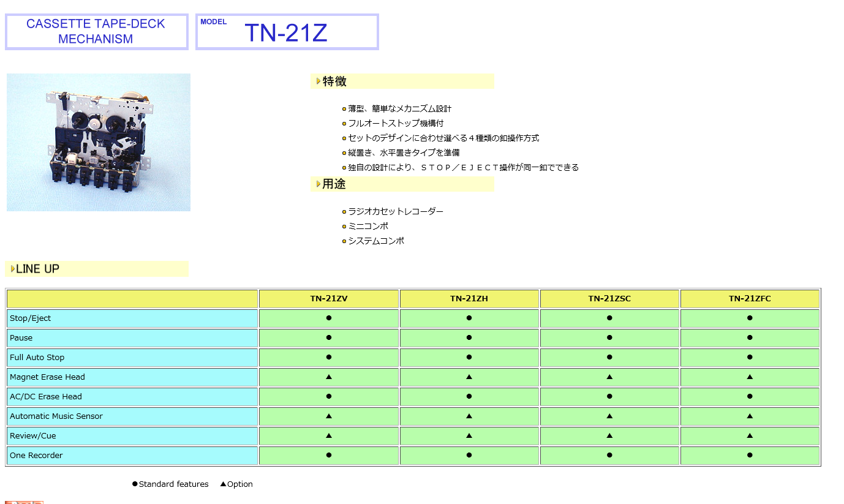Click the arrow icon beside LINE UP
Screen dimensions: 844x504
pyautogui.click(x=13, y=269)
